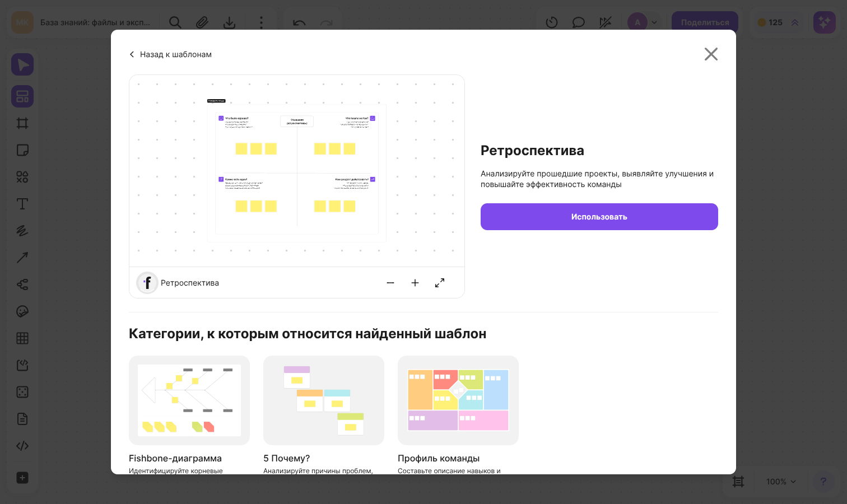Select the sticky note tool
This screenshot has height=504, width=847.
pyautogui.click(x=22, y=150)
